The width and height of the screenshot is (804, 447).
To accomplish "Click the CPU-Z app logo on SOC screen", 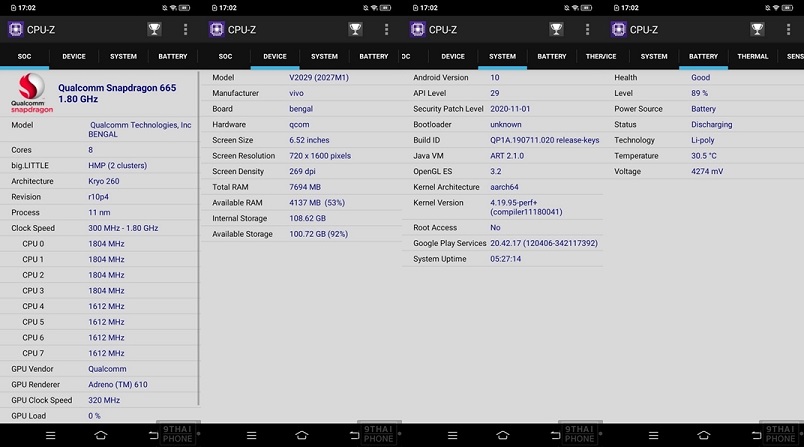I will (x=15, y=29).
